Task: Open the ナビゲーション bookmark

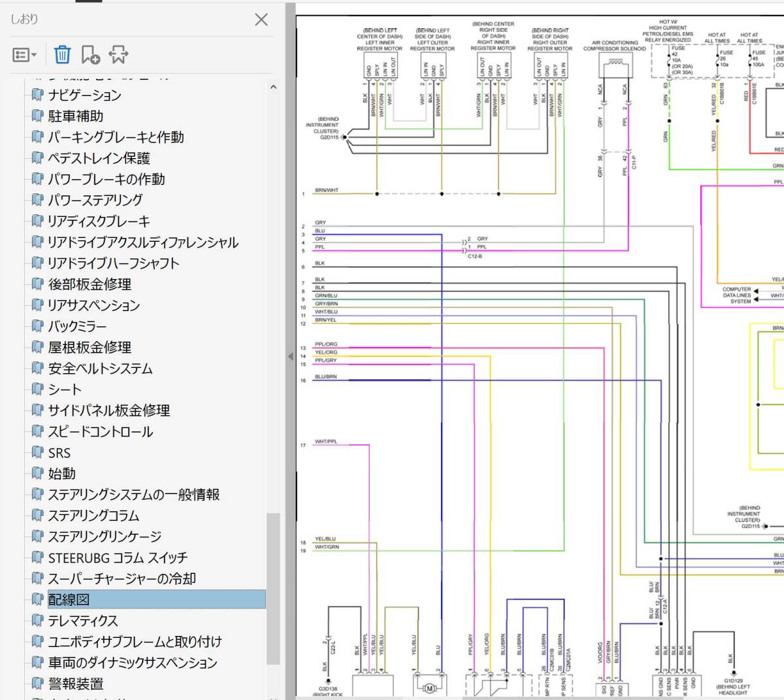Action: 85,95
